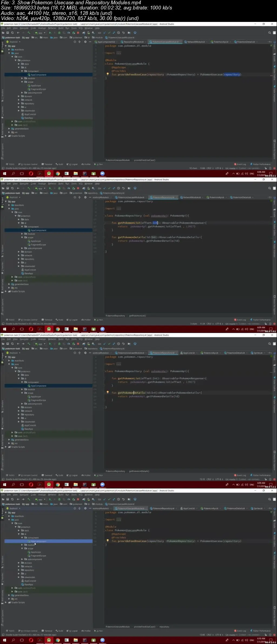The height and width of the screenshot is (644, 277).
Task: Collapse component folder in first frame tree
Action: coord(22,71)
